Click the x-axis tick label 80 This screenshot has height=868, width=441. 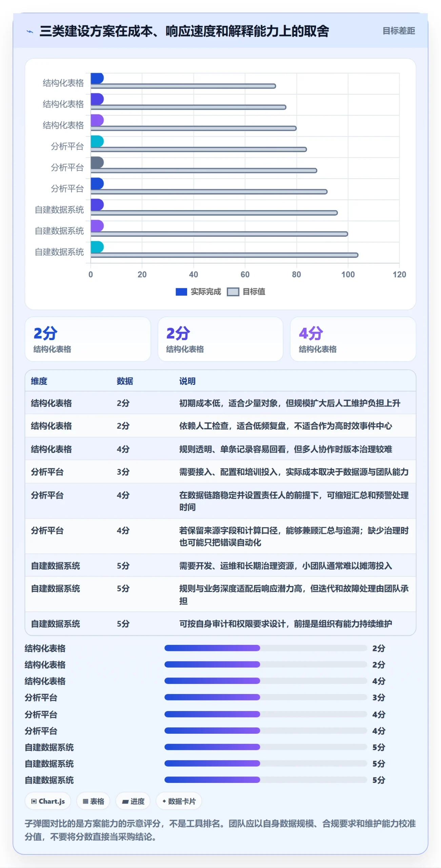[x=296, y=275]
